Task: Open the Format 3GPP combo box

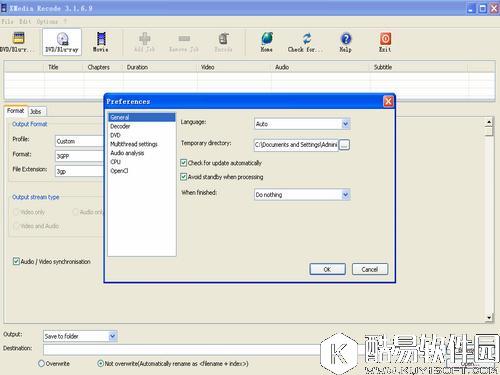Action: pos(79,156)
